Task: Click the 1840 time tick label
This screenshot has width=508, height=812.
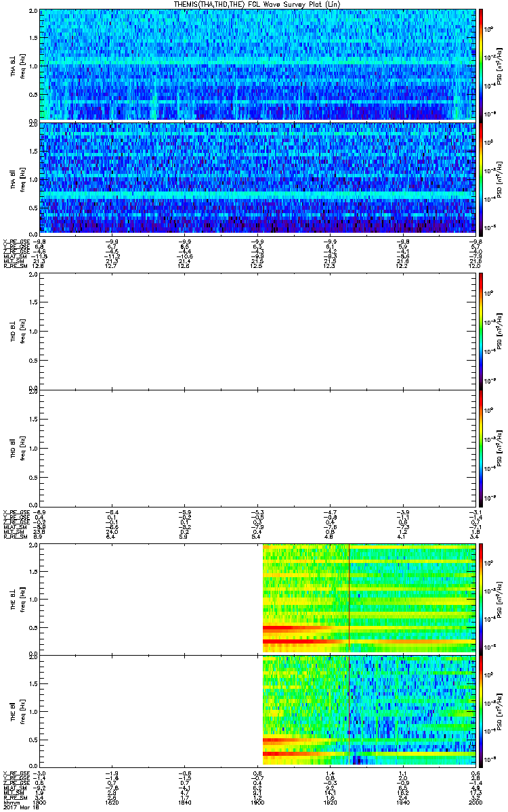Action: click(x=185, y=802)
